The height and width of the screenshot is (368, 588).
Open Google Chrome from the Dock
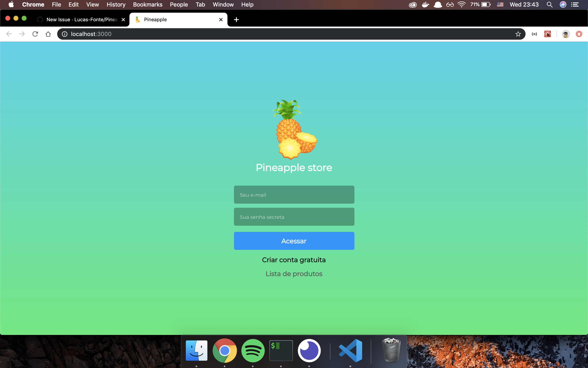tap(225, 350)
